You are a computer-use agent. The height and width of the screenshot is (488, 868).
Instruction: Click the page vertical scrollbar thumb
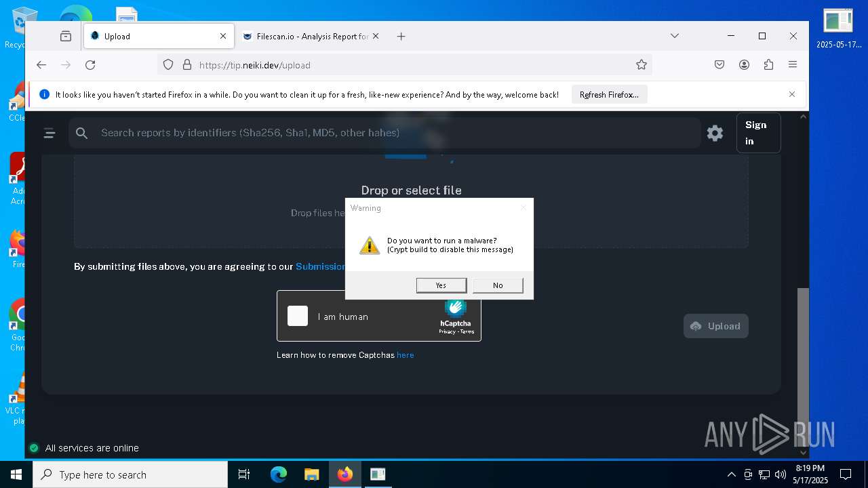click(803, 366)
